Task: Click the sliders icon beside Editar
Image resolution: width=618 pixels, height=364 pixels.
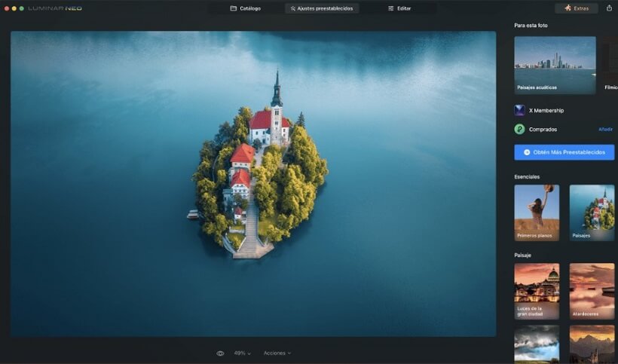Action: point(390,8)
